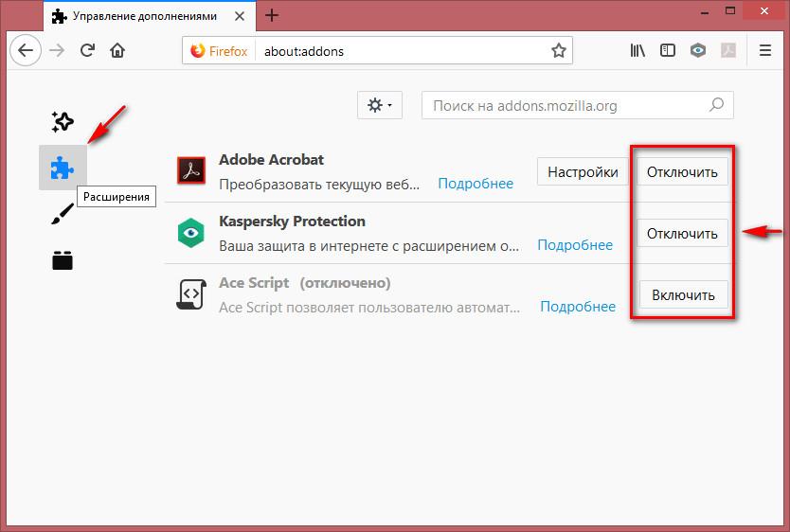Open the Recommendations (sparkle star) sidebar category

(63, 122)
